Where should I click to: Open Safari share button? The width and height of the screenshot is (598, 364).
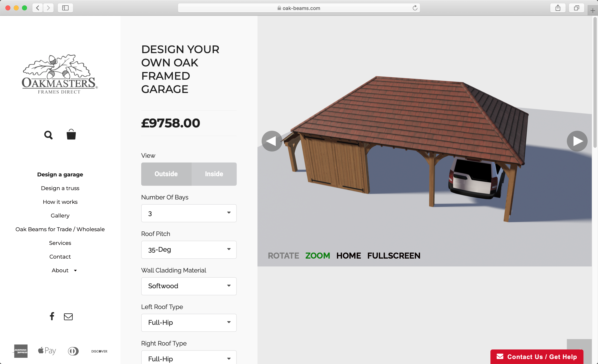point(558,8)
